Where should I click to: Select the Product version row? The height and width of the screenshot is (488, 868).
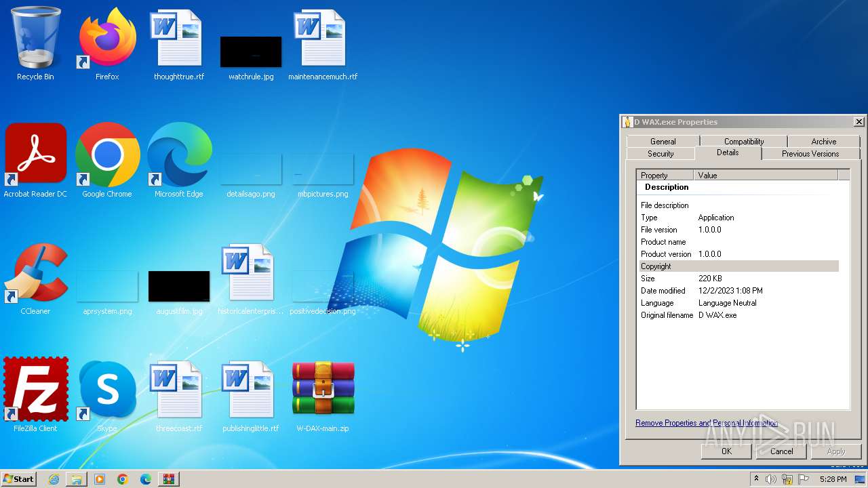[x=739, y=254]
